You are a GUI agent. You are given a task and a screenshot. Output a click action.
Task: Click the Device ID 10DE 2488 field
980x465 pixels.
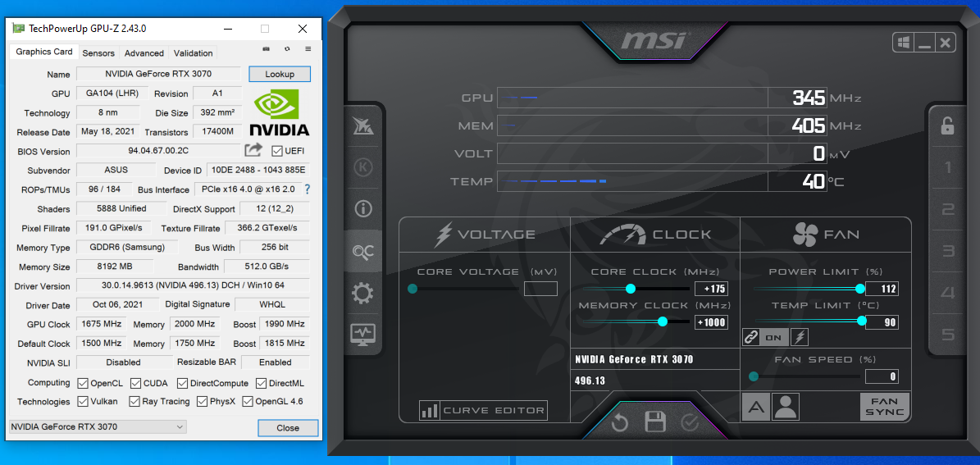(x=258, y=170)
